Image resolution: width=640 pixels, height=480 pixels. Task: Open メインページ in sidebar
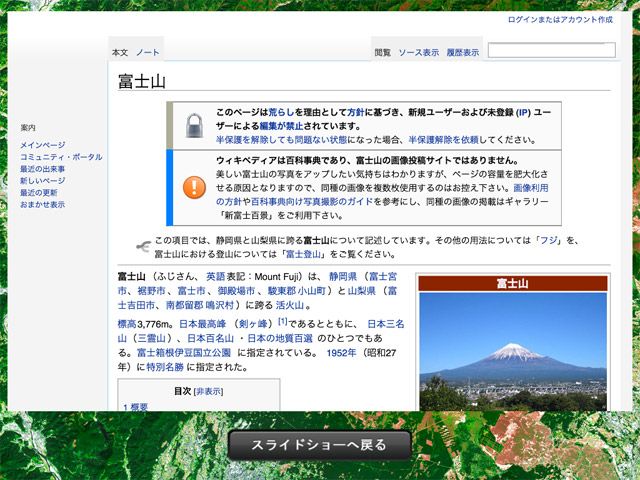43,145
